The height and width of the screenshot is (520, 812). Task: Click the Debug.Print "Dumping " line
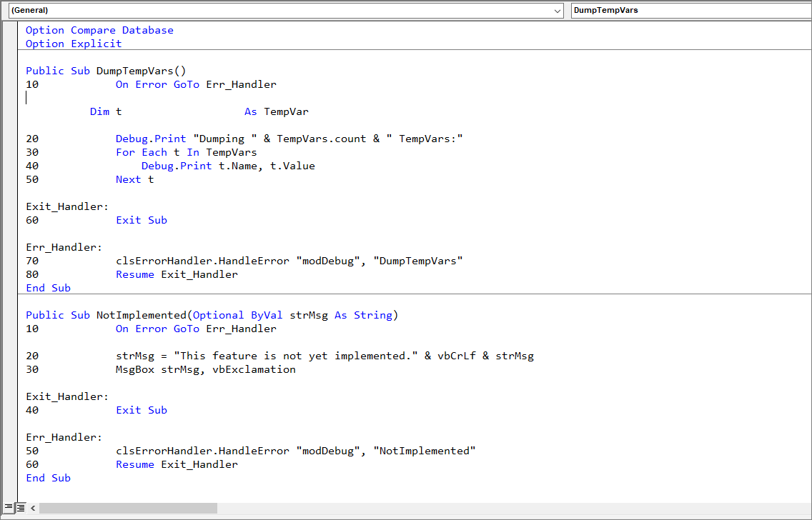click(x=289, y=139)
